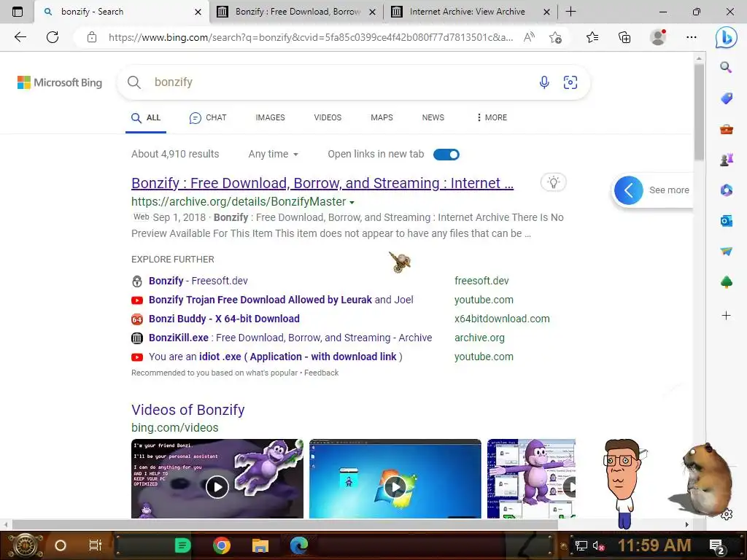Screen dimensions: 747x560
Task: Open the Bing Chat sidebar button
Action: [x=726, y=37]
